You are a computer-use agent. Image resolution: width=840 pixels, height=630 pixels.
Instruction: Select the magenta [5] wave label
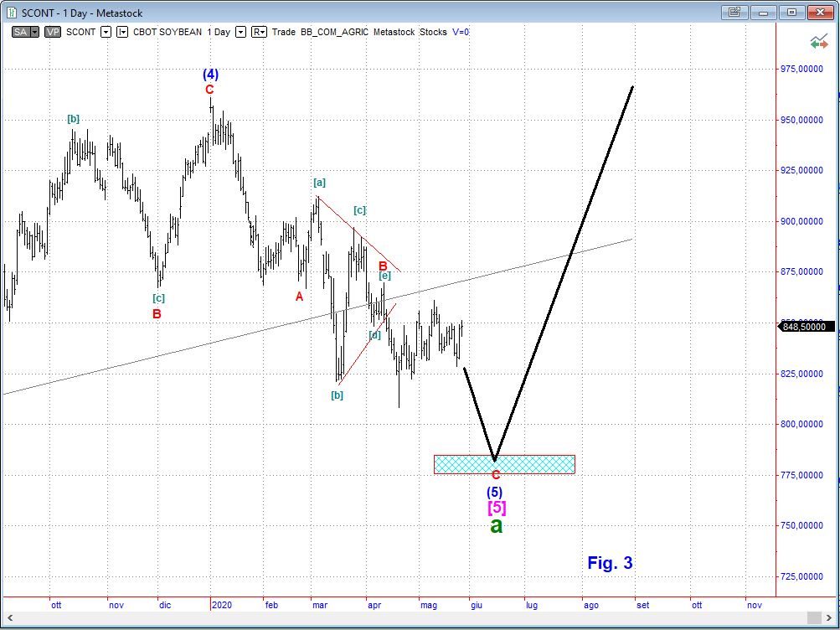[x=496, y=508]
